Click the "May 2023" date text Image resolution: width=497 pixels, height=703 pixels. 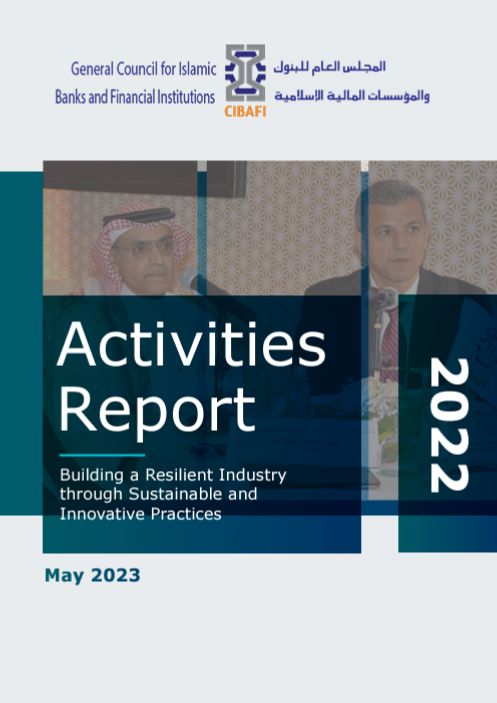[93, 575]
